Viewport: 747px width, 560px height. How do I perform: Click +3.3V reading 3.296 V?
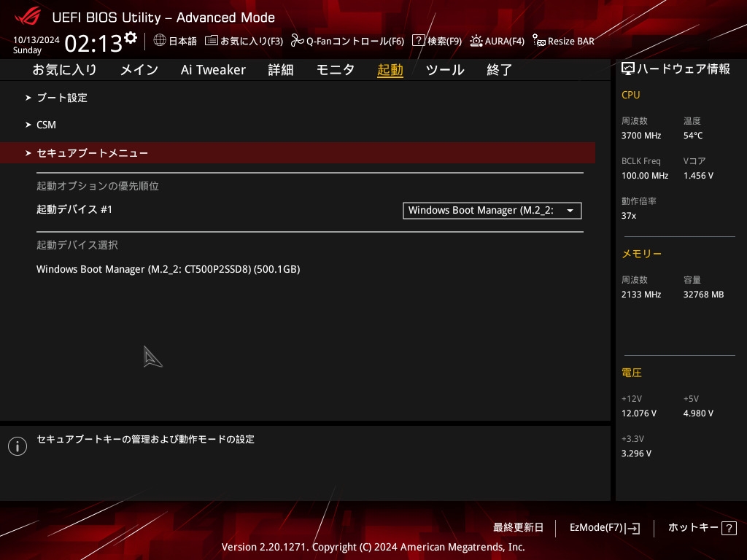pyautogui.click(x=636, y=454)
